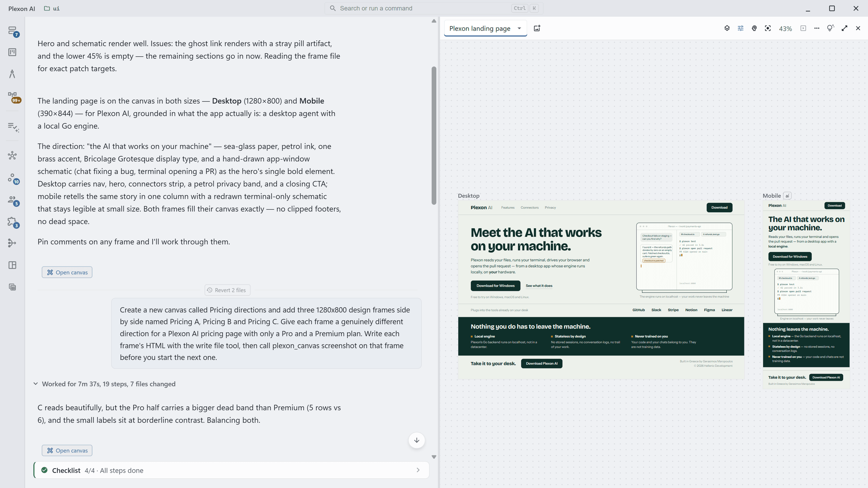The height and width of the screenshot is (488, 868).
Task: Click Download for Windows in the Desktop frame
Action: click(x=495, y=286)
